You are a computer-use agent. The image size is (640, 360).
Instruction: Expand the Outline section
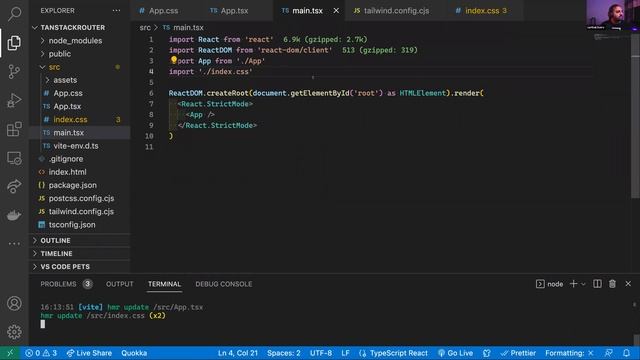pyautogui.click(x=80, y=240)
